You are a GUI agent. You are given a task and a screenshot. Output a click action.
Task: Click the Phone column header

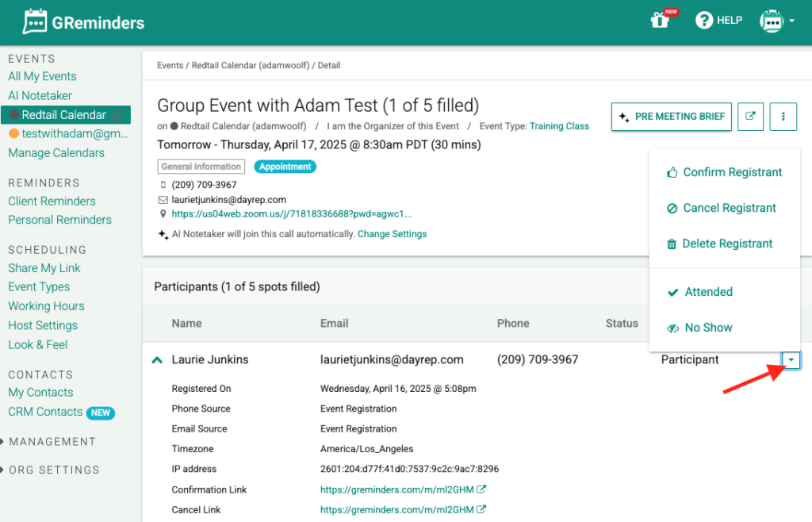point(513,323)
